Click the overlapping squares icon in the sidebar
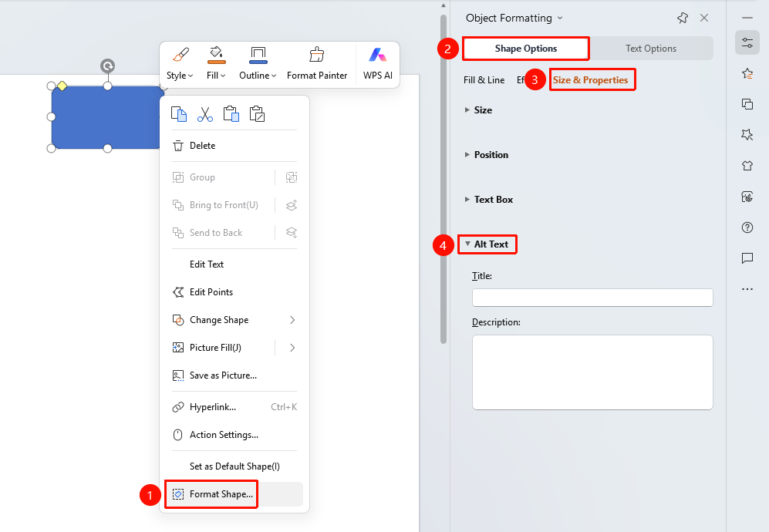The image size is (769, 532). click(x=747, y=104)
